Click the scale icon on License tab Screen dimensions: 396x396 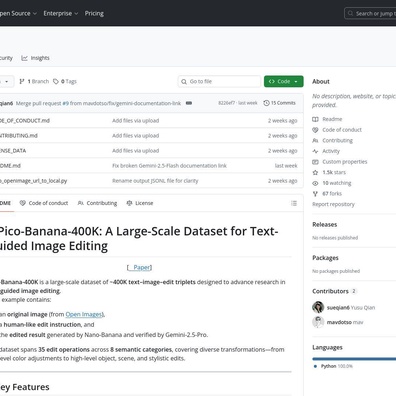pos(129,203)
